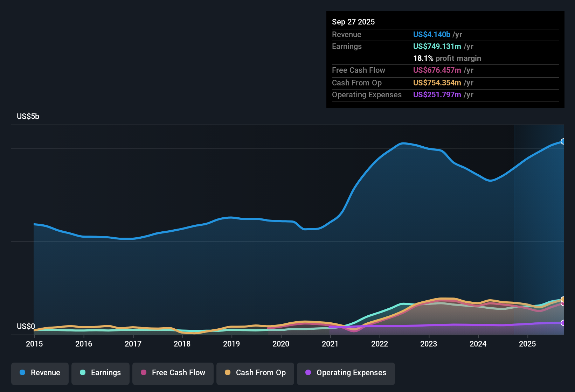Expand the Sep 27 2025 tooltip header
Image resolution: width=575 pixels, height=392 pixels.
coord(353,22)
